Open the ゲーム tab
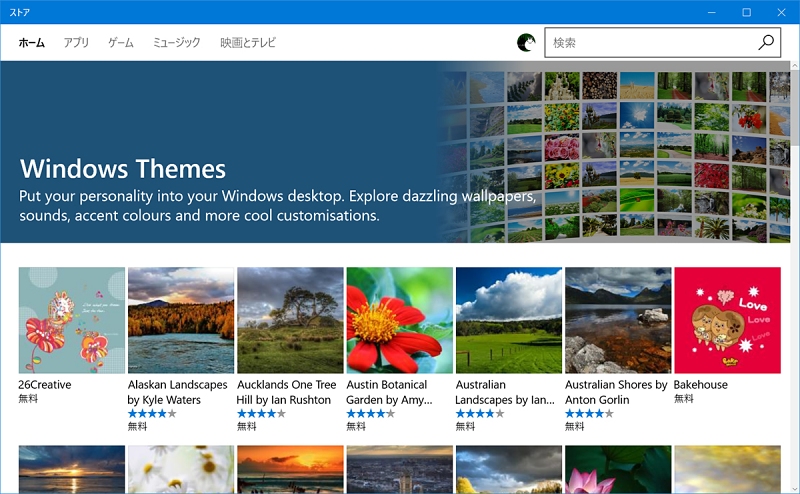This screenshot has width=800, height=494. pyautogui.click(x=121, y=42)
